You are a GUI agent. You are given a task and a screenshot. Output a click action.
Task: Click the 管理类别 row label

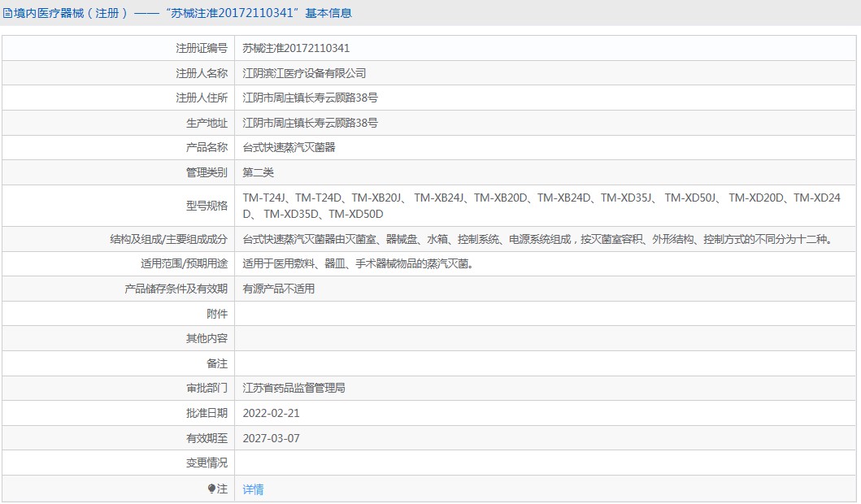coord(207,172)
